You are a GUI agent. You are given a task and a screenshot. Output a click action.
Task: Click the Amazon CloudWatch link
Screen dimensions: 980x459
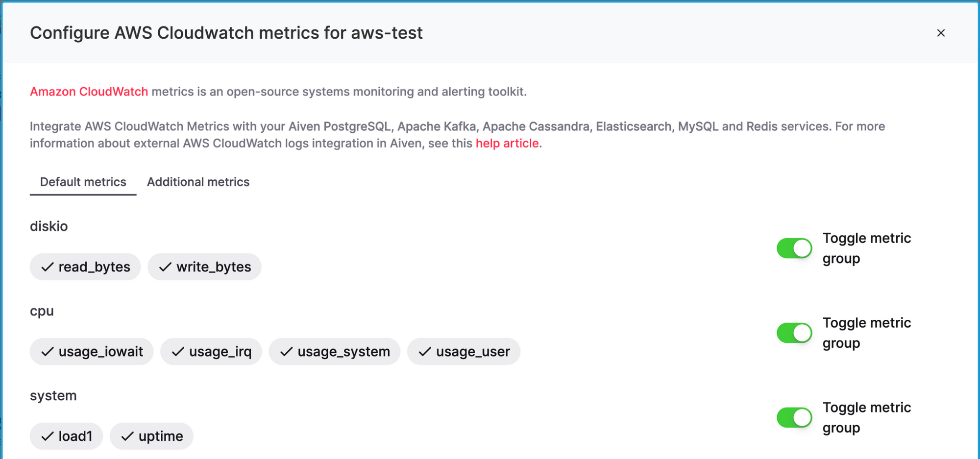(89, 91)
